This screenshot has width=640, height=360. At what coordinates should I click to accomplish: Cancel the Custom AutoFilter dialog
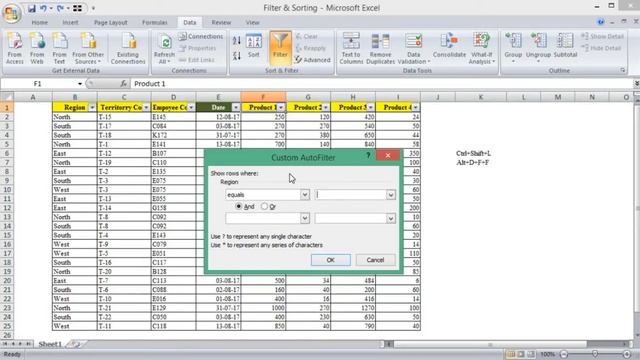click(x=375, y=260)
